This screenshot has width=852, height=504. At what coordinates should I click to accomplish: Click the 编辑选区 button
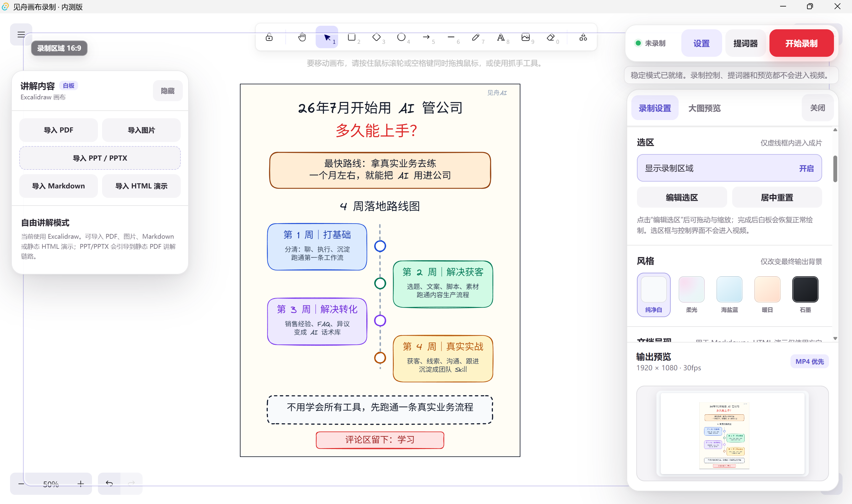tap(682, 197)
